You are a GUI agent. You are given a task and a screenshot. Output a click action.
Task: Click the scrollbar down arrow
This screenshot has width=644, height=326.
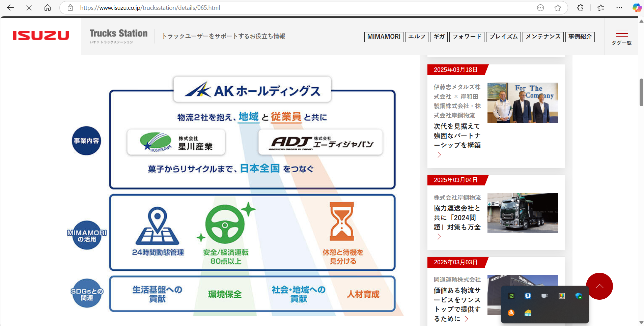pyautogui.click(x=641, y=323)
